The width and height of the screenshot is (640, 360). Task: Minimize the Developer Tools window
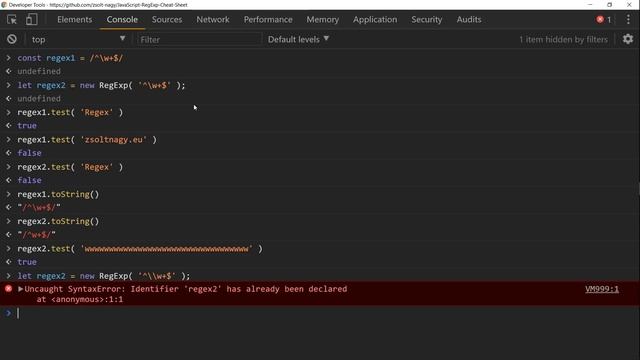click(x=590, y=4)
